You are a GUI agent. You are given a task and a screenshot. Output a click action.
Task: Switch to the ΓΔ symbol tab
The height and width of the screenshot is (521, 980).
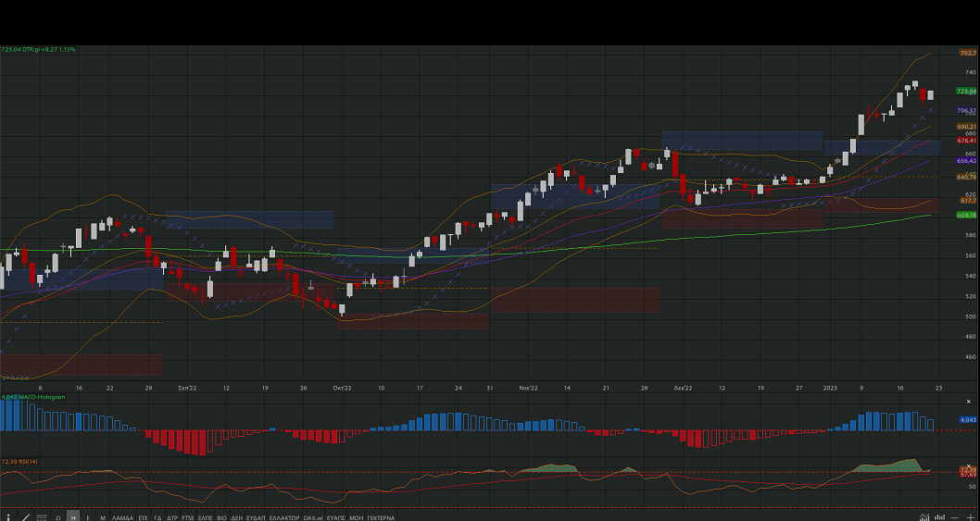[x=158, y=518]
